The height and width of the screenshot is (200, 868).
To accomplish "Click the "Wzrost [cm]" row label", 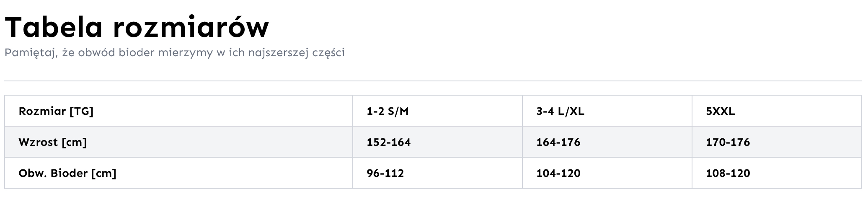I will (x=53, y=142).
